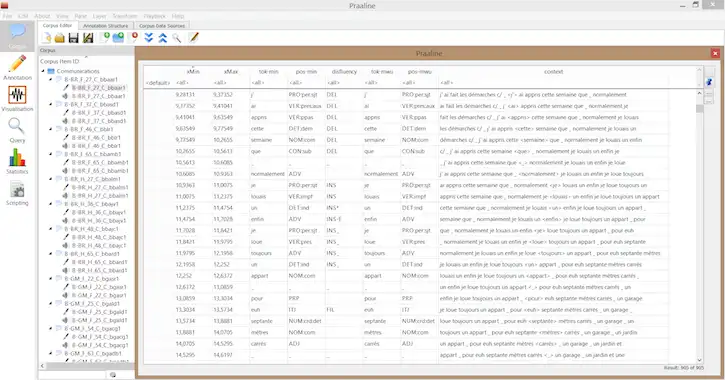This screenshot has height=380, width=725.
Task: Collapse the B-GM_F_54_C_bgacg1 communication node
Action: (x=51, y=329)
